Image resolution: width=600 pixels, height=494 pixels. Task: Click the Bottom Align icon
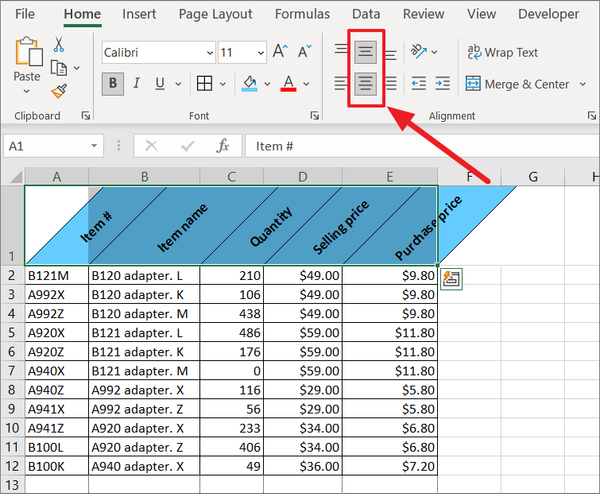[390, 54]
